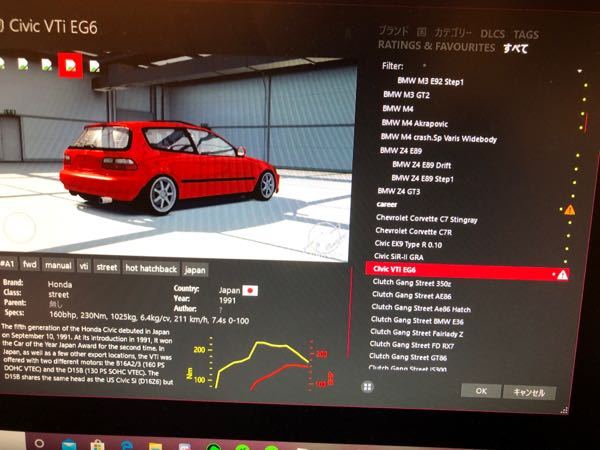Image resolution: width=600 pixels, height=450 pixels.
Task: Click the year value 1991
Action: [x=227, y=300]
